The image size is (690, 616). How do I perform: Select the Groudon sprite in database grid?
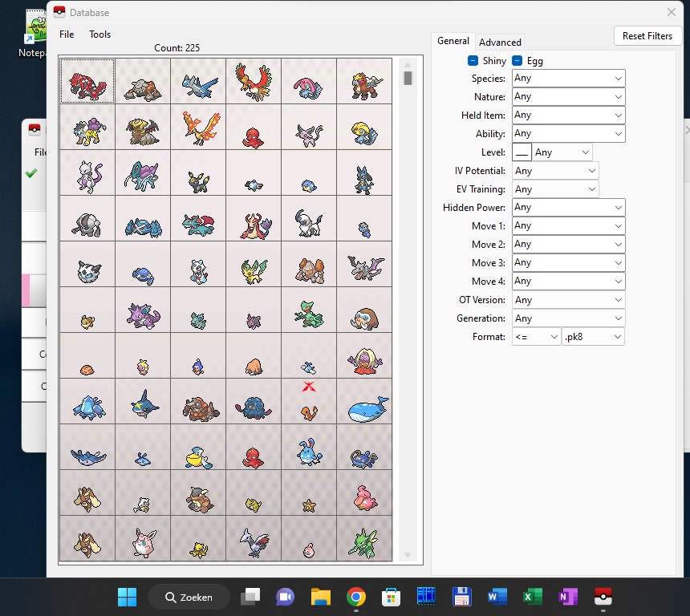(87, 81)
